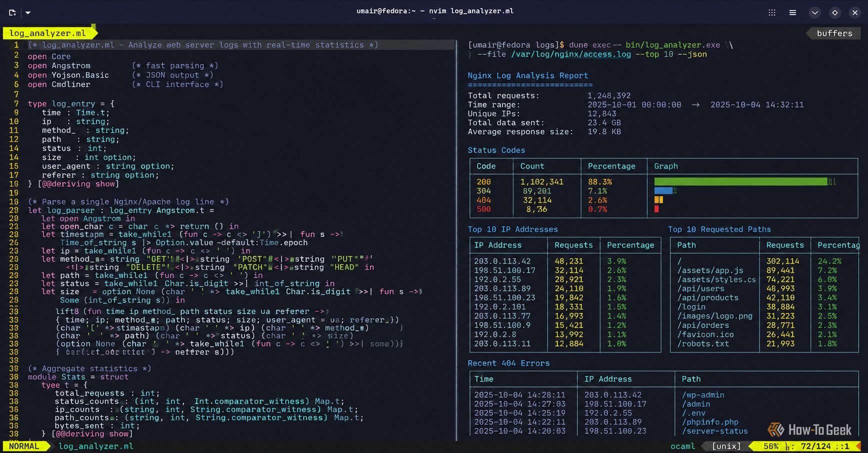This screenshot has width=868, height=453.
Task: Click the bin/log_analyzer.exe path in command
Action: tap(672, 45)
